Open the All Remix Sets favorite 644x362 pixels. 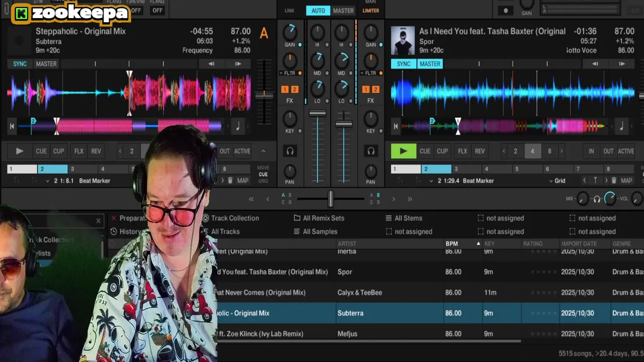[x=319, y=218]
